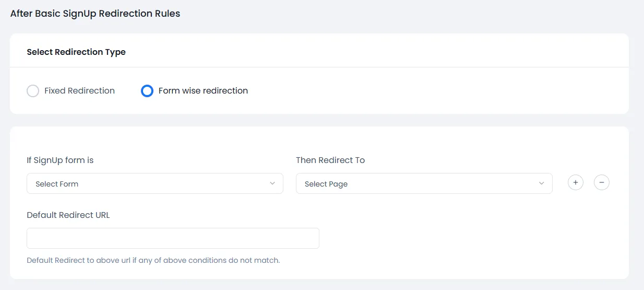Expand the Select Page dropdown
Viewport: 644px width, 290px height.
(424, 183)
